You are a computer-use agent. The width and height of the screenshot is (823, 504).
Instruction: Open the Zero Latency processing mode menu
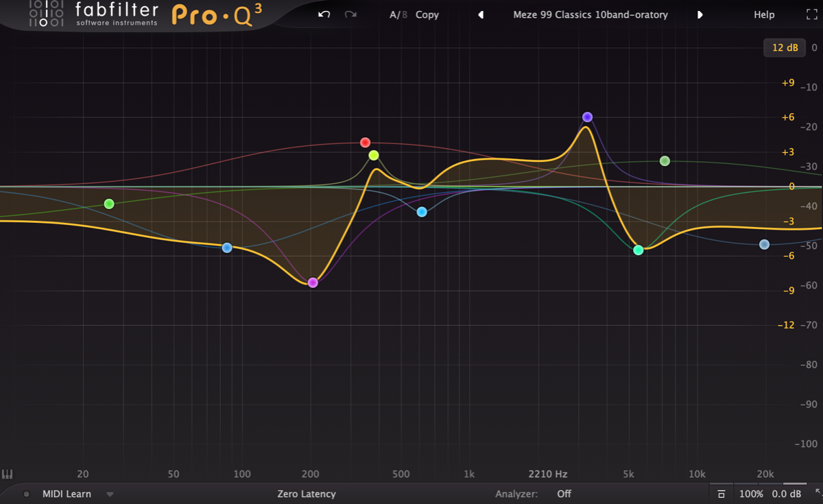307,494
